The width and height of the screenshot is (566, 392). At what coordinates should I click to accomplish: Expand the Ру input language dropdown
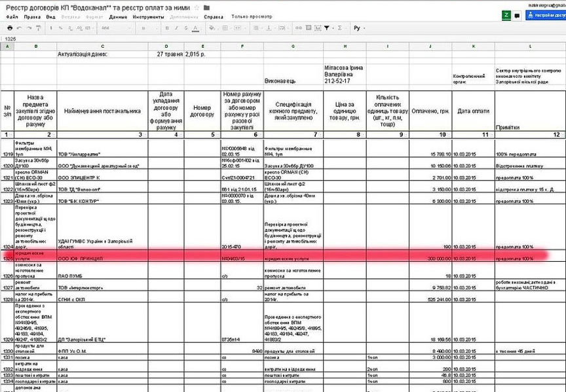point(359,28)
